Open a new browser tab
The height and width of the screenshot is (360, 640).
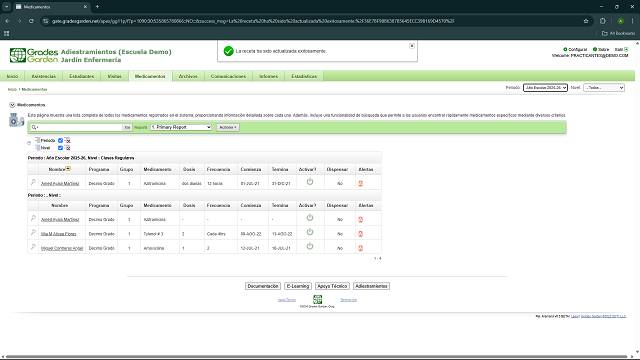click(x=97, y=7)
